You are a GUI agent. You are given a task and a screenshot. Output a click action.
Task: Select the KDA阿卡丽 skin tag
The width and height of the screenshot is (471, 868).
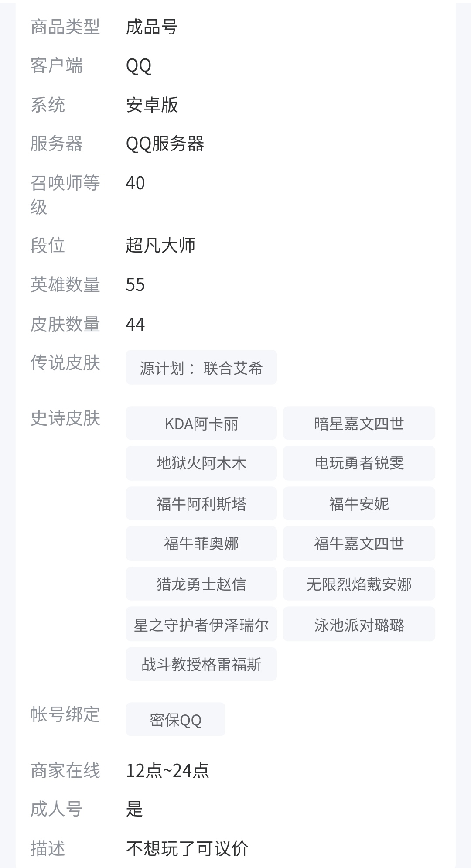click(x=201, y=424)
